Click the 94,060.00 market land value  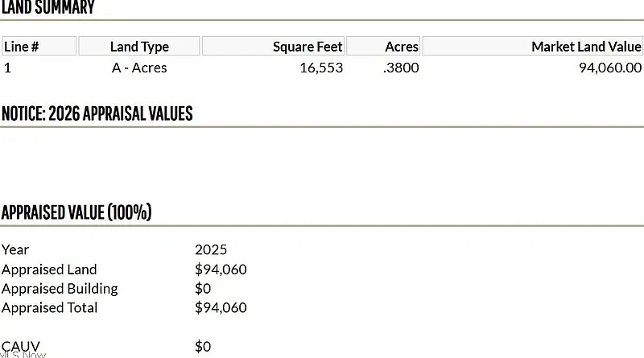(x=610, y=68)
